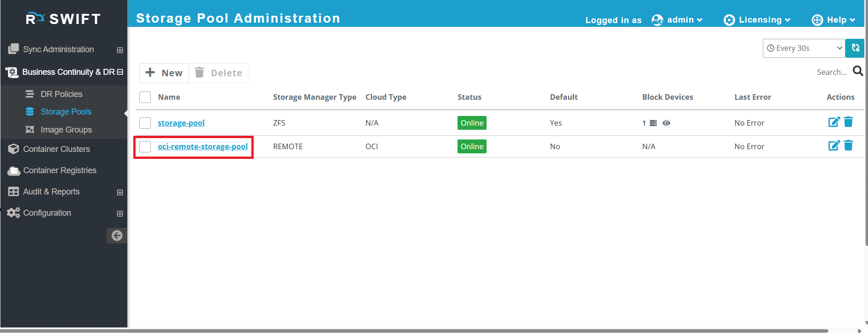868x333 pixels.
Task: Click the refresh button next to the interval
Action: tap(855, 48)
